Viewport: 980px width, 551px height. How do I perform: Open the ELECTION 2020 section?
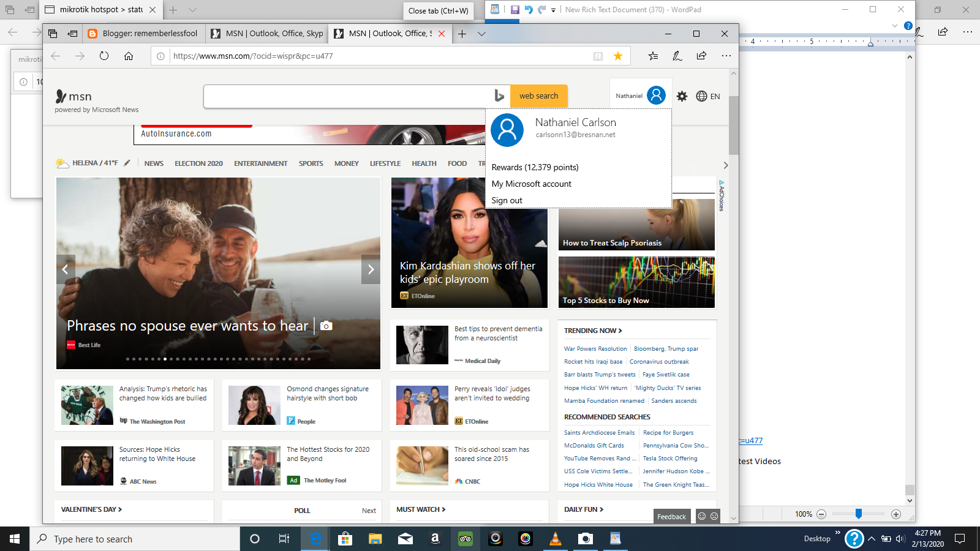click(198, 163)
